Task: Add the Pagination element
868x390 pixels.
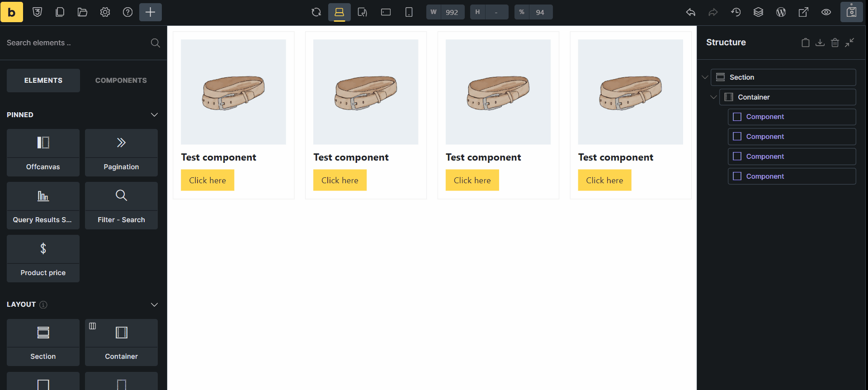Action: click(x=121, y=152)
